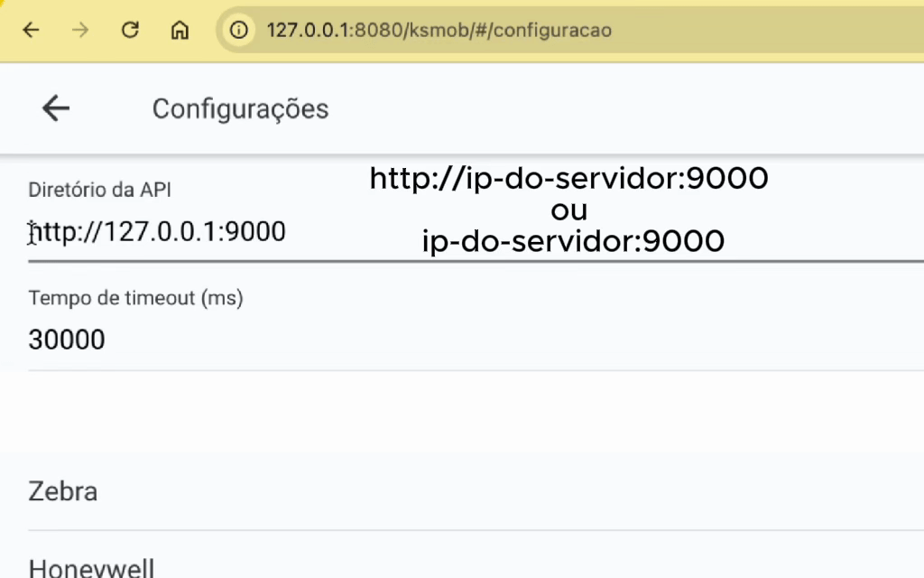Reload the current page
The height and width of the screenshot is (578, 924).
130,30
